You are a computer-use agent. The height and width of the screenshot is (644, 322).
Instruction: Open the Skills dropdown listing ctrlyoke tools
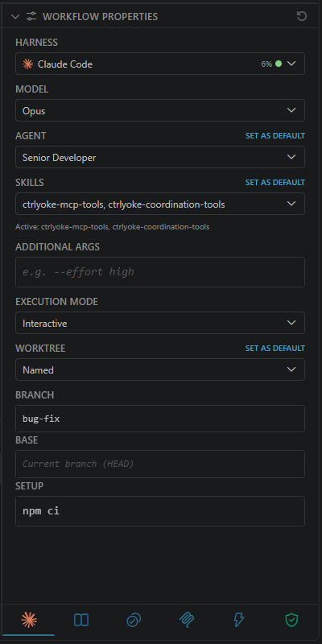coord(160,204)
